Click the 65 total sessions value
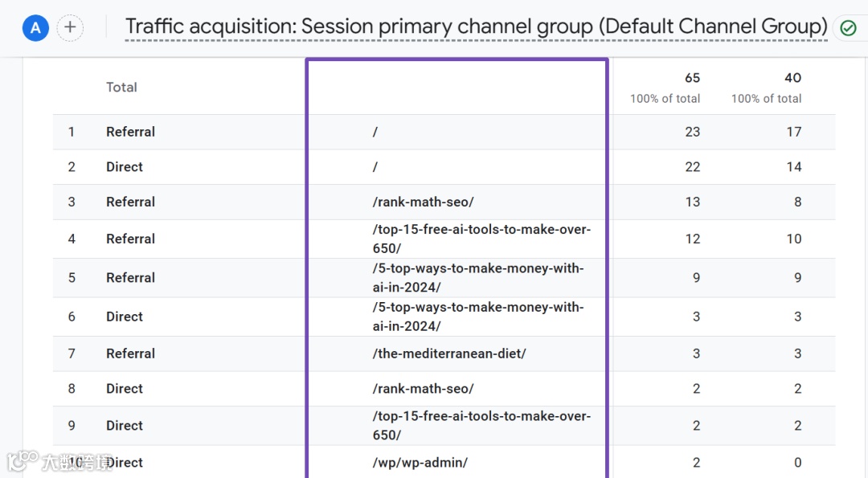 [x=692, y=78]
